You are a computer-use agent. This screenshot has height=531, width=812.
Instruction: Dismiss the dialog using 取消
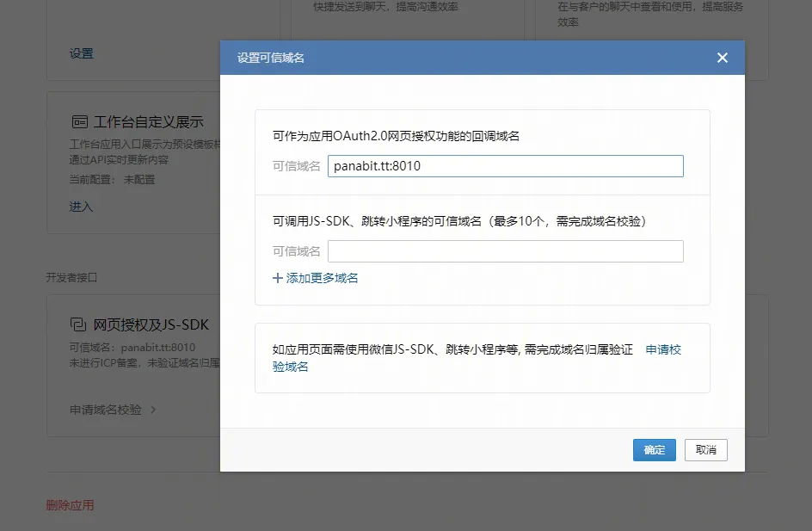(x=704, y=449)
